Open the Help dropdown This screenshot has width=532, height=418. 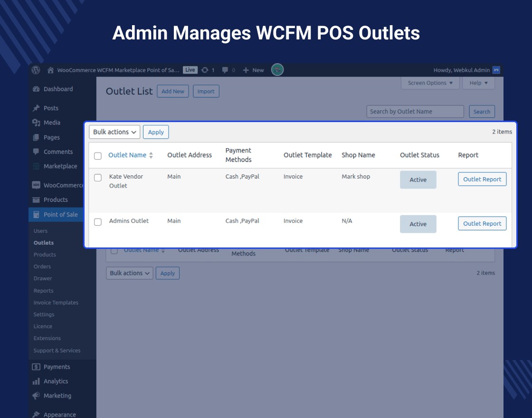coord(478,83)
